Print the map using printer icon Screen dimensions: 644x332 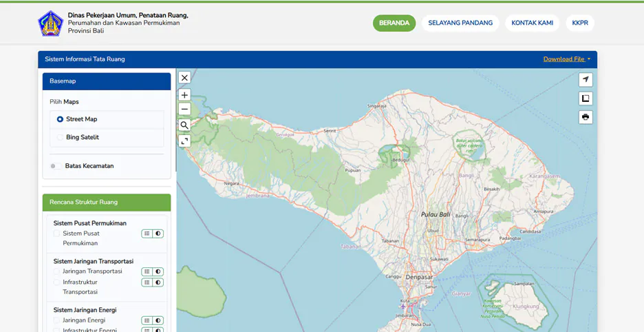586,117
